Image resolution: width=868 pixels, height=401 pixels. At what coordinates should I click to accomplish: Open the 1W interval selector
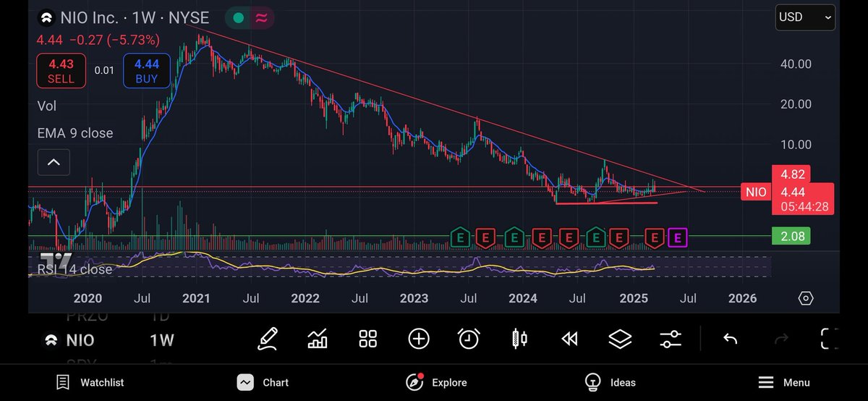pos(162,340)
